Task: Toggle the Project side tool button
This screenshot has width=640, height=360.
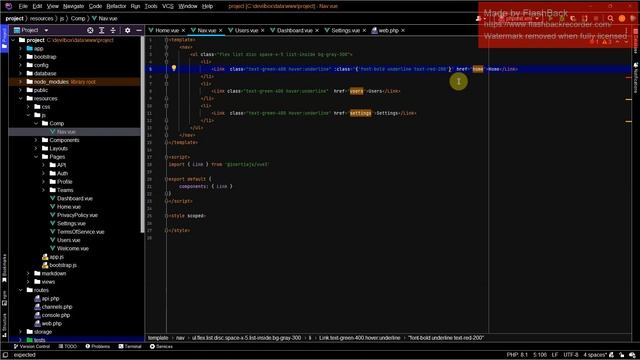Action: [4, 38]
